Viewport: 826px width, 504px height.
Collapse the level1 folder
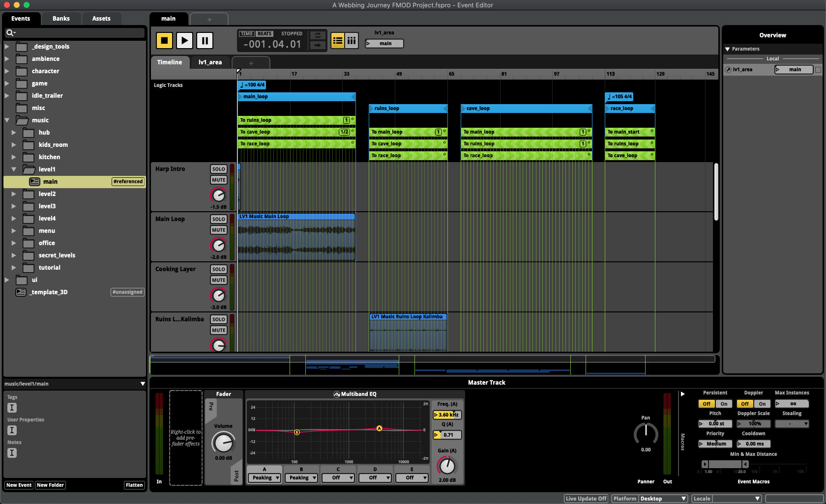tap(14, 169)
